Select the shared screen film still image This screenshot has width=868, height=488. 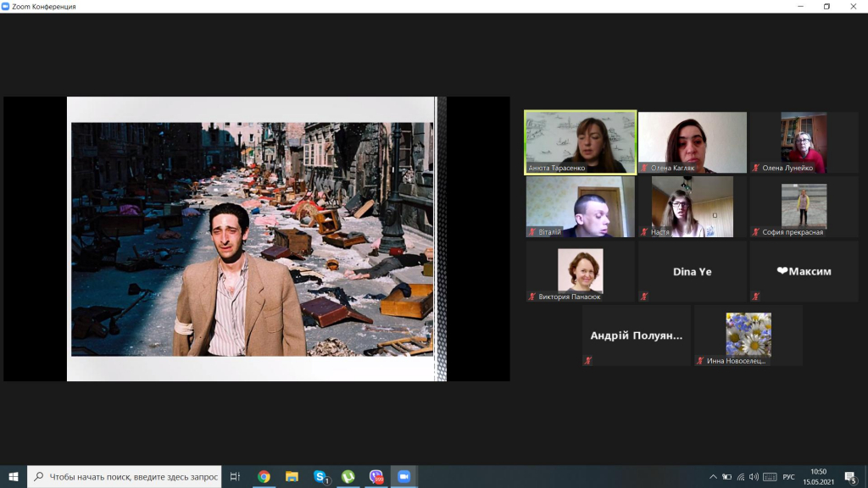tap(253, 239)
